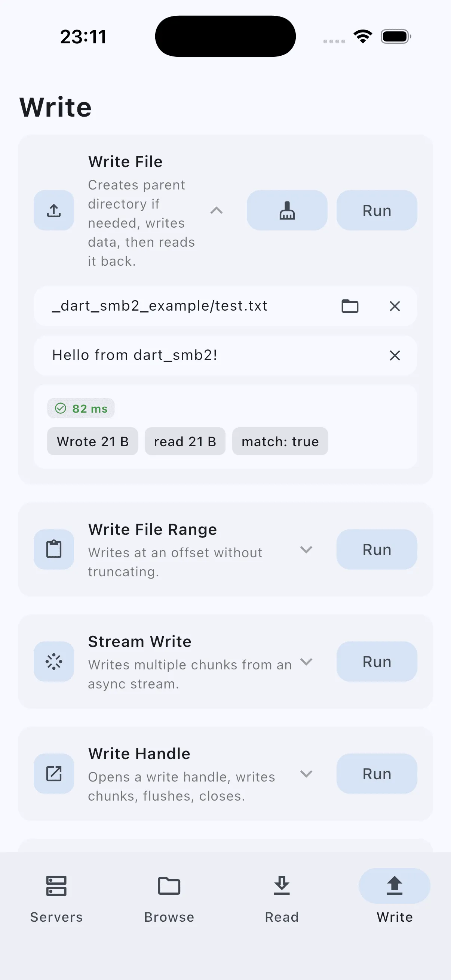Clear the Hello from dart_smb2 field

click(395, 355)
